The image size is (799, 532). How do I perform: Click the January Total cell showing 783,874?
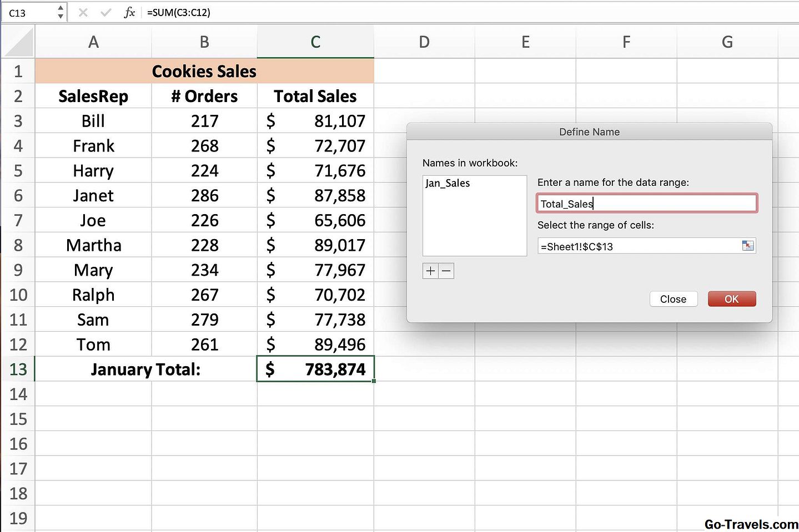coord(315,369)
